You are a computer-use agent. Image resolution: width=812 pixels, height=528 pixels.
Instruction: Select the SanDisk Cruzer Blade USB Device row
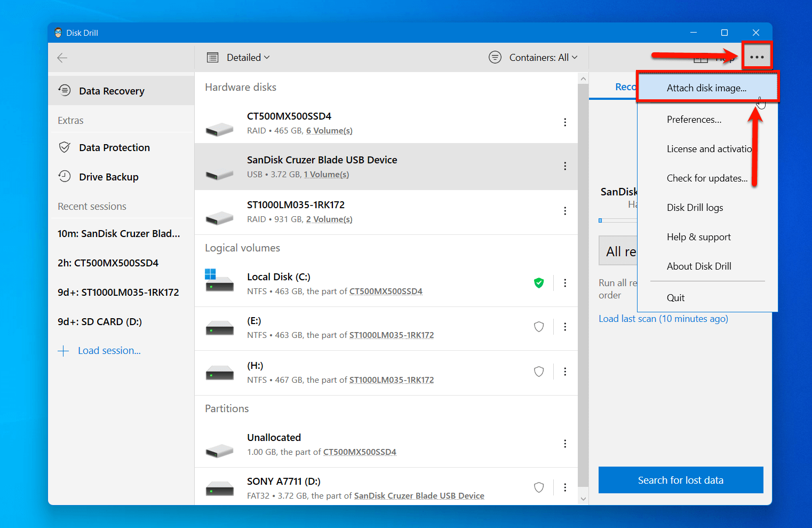click(x=386, y=167)
